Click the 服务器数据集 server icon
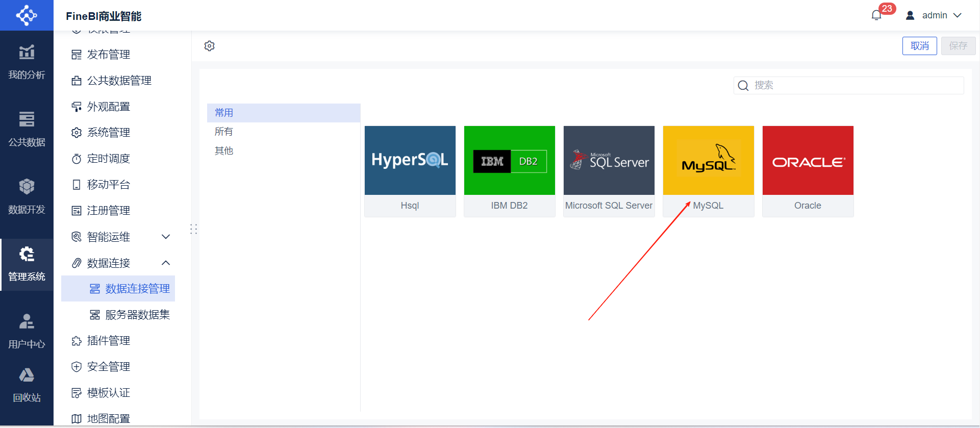Viewport: 980px width, 428px height. pyautogui.click(x=95, y=315)
